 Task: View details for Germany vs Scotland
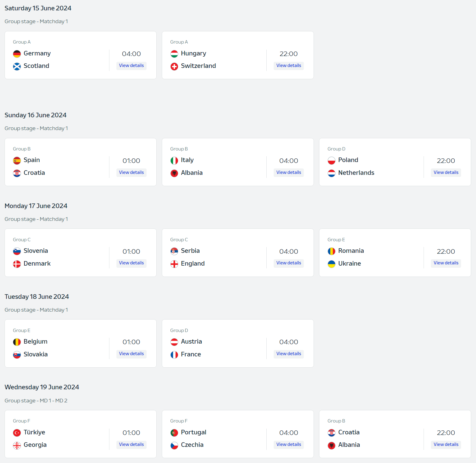point(131,66)
